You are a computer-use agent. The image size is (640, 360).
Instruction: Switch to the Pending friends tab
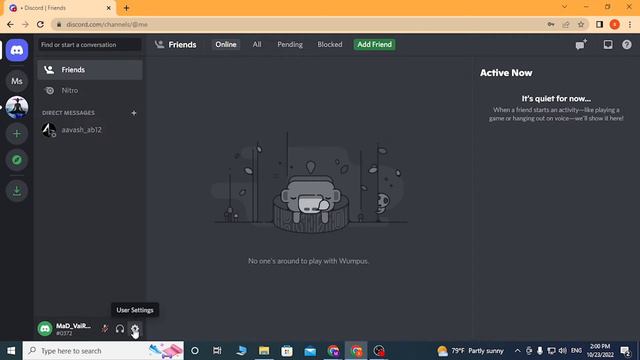290,44
